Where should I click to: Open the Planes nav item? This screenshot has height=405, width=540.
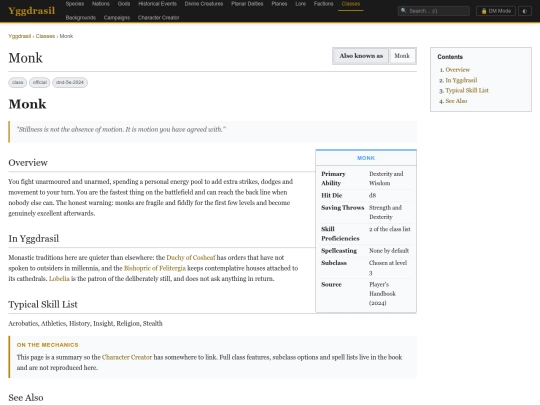coord(279,4)
